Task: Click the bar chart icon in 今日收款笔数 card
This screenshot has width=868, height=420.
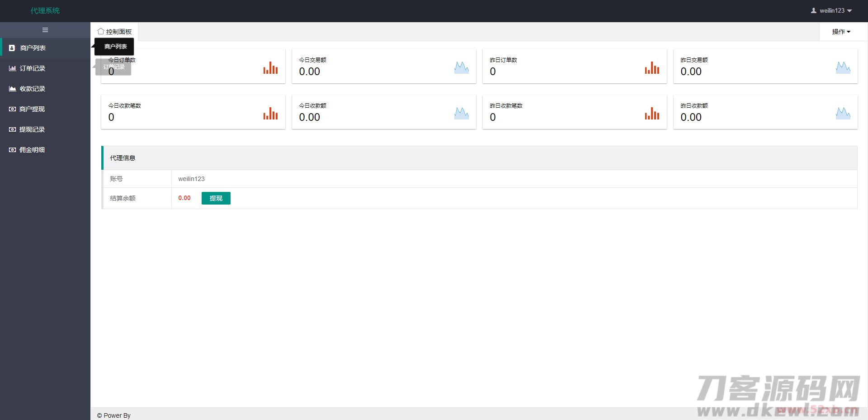Action: coord(270,114)
